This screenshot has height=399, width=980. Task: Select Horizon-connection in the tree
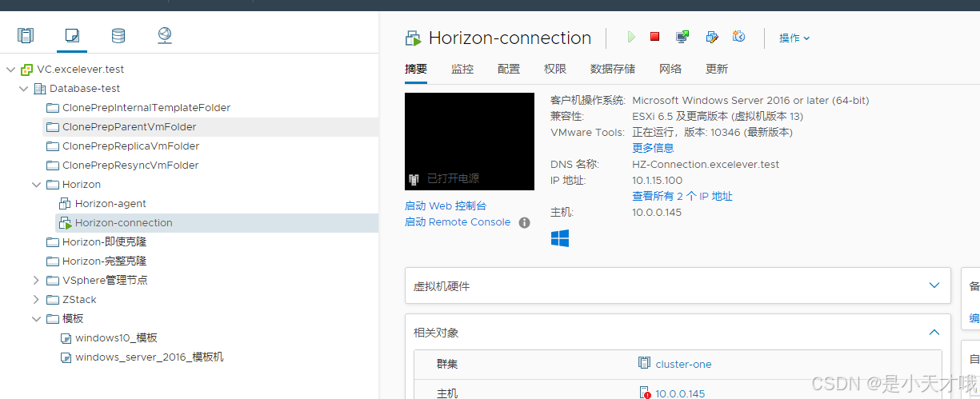click(124, 223)
